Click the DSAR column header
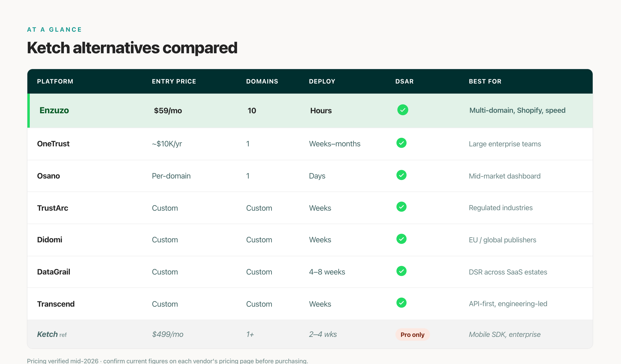The width and height of the screenshot is (621, 364). point(405,81)
